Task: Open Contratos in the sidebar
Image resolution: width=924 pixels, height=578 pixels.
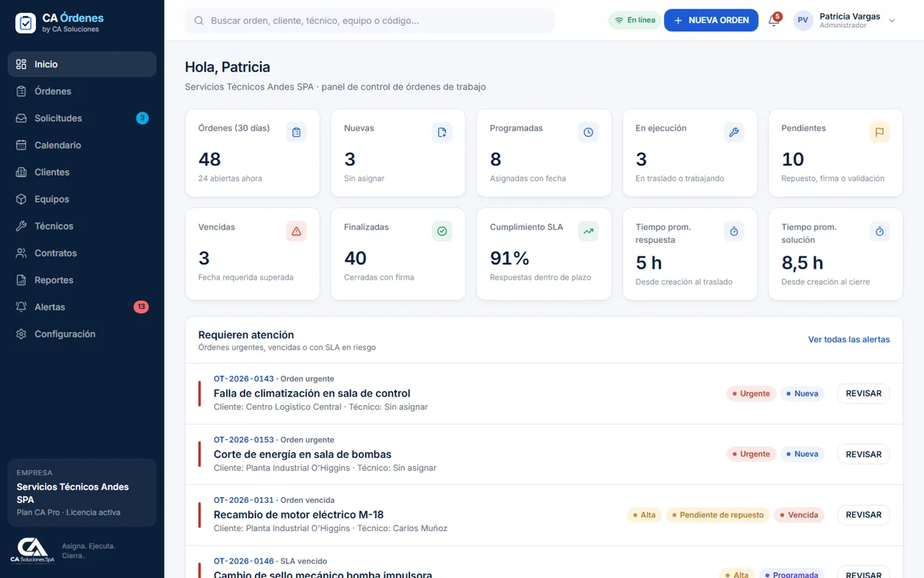Action: pos(82,253)
